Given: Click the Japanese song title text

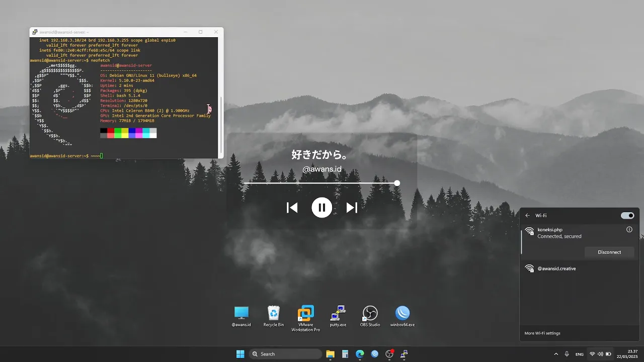Looking at the screenshot, I should 320,154.
